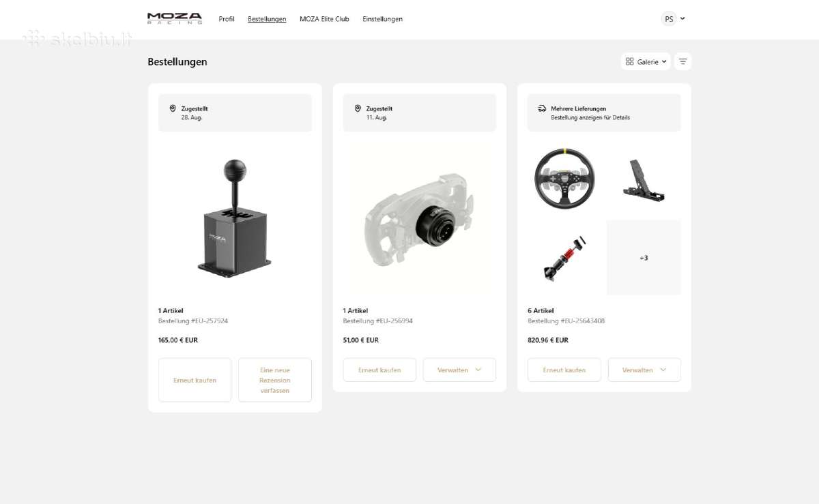Click the 6 Artikel label

click(x=541, y=310)
